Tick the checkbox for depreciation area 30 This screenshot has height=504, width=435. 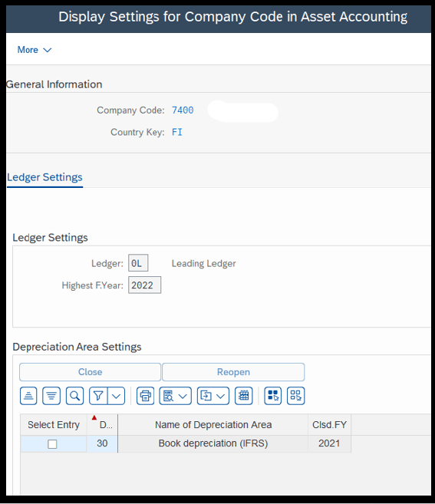52,444
